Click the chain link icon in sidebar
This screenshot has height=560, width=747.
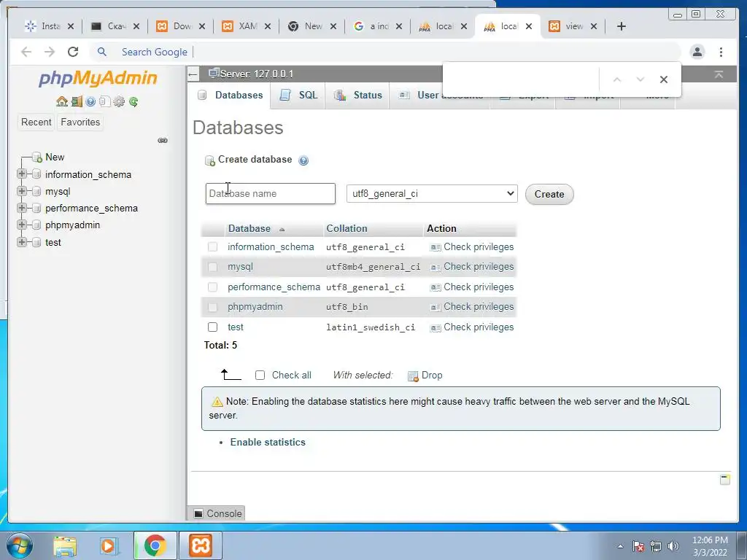click(163, 141)
